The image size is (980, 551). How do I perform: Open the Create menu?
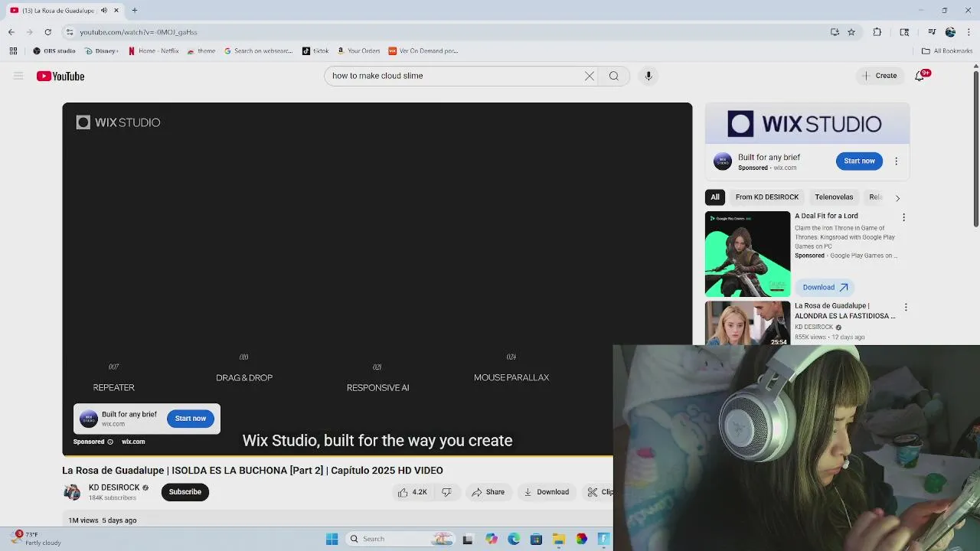pos(879,76)
